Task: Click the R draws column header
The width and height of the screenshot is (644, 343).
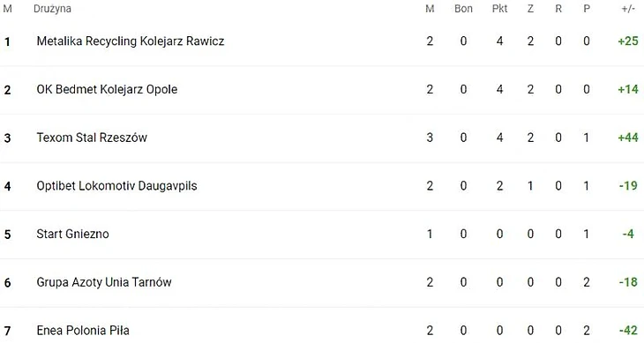Action: coord(558,9)
